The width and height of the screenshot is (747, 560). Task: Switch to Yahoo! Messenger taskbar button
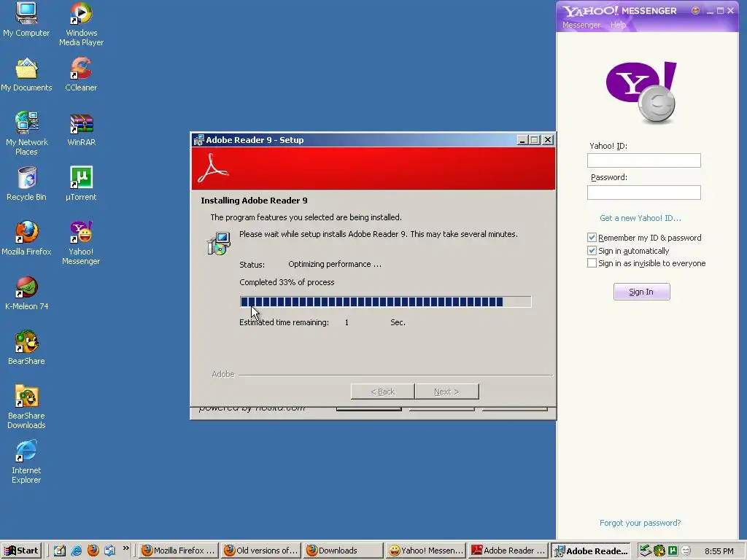[425, 551]
